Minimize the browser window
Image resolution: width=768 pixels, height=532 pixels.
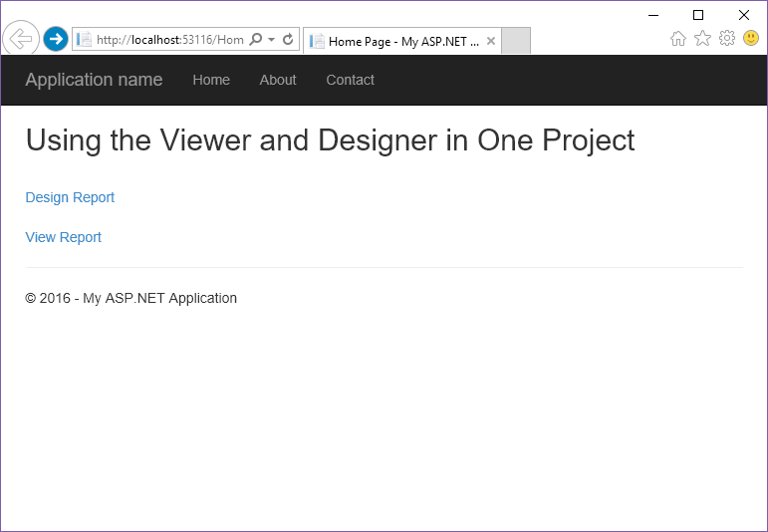point(653,15)
